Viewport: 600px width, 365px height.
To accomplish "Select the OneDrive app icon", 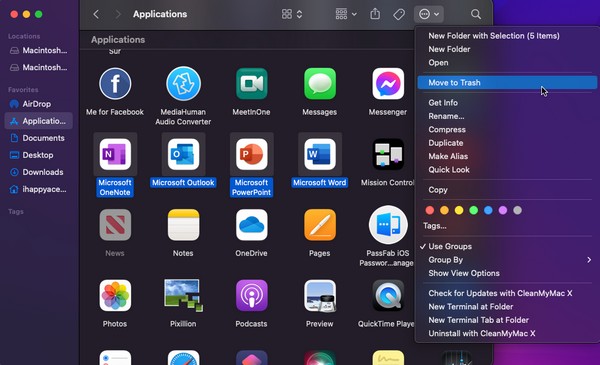I will 251,225.
